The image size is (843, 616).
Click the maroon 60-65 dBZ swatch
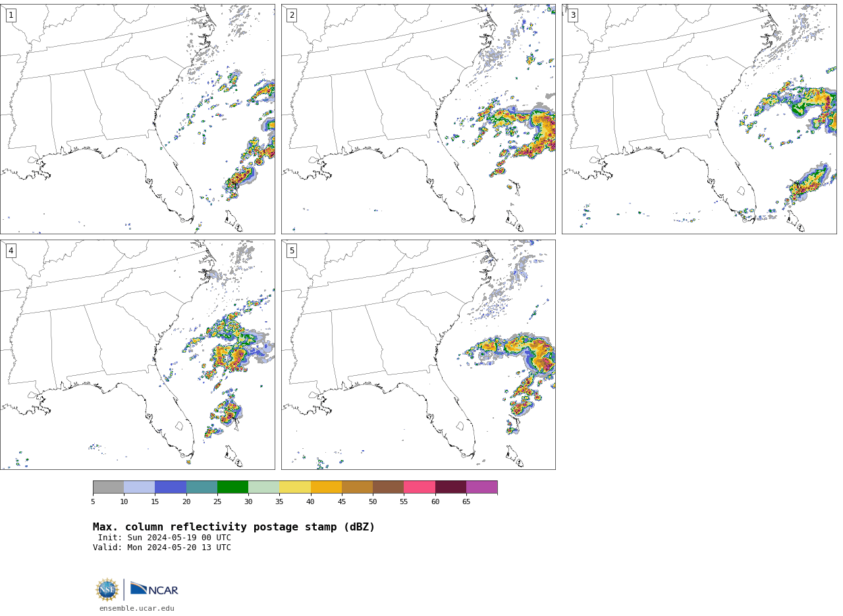(450, 487)
